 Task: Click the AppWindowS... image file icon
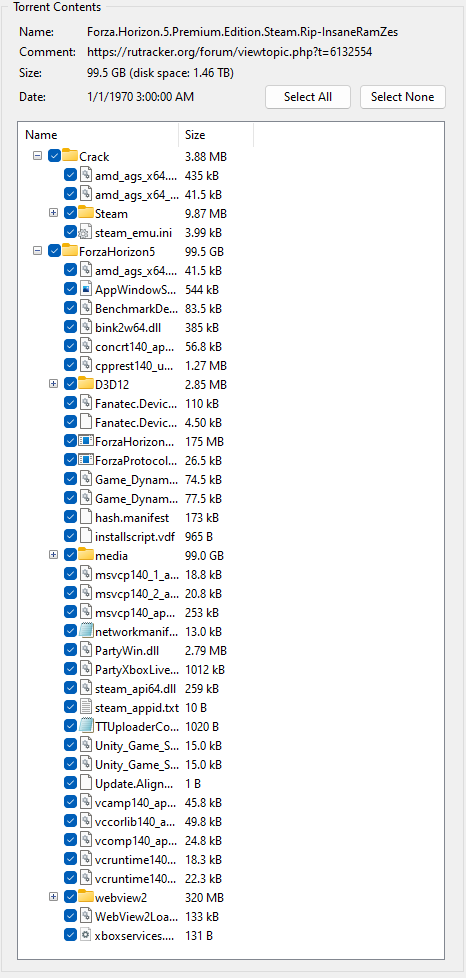86,289
